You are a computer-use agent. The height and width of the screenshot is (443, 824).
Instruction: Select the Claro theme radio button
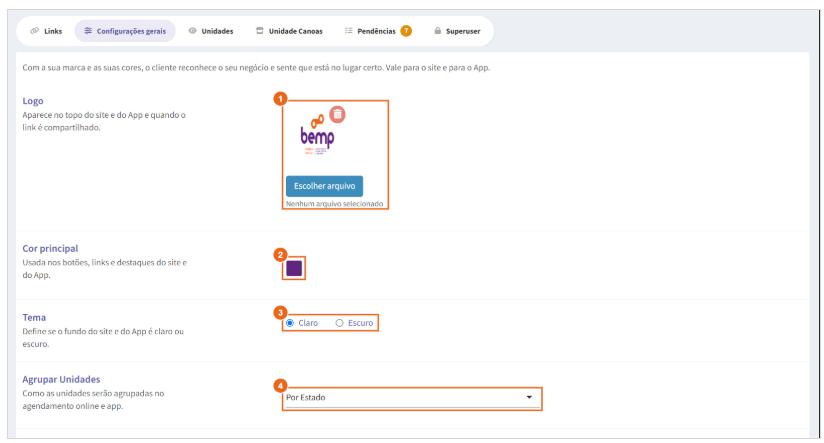click(290, 323)
